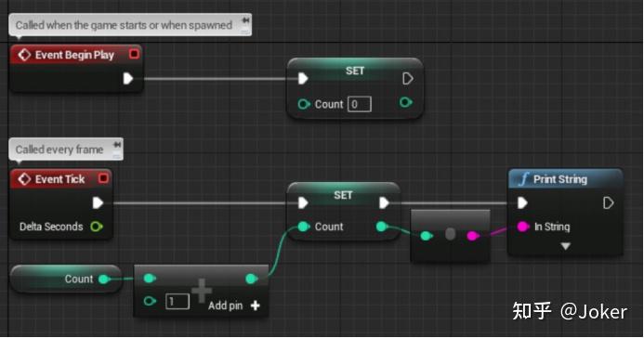Click Count value field showing 0

(x=360, y=104)
